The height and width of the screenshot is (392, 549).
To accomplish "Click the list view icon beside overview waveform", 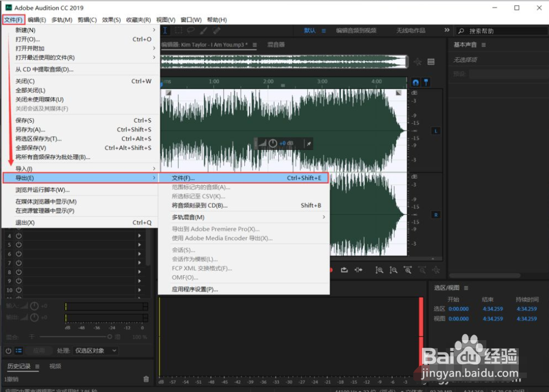I will click(431, 62).
